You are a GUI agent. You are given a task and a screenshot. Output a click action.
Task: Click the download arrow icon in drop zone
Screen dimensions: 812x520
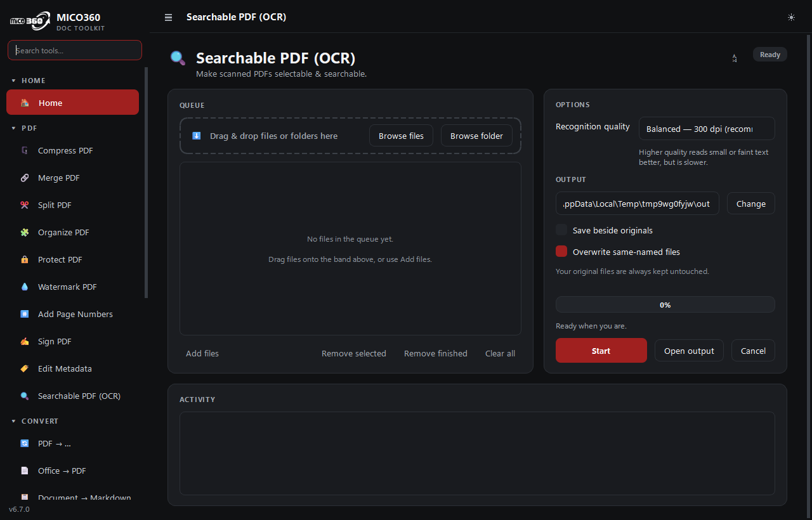(x=197, y=136)
